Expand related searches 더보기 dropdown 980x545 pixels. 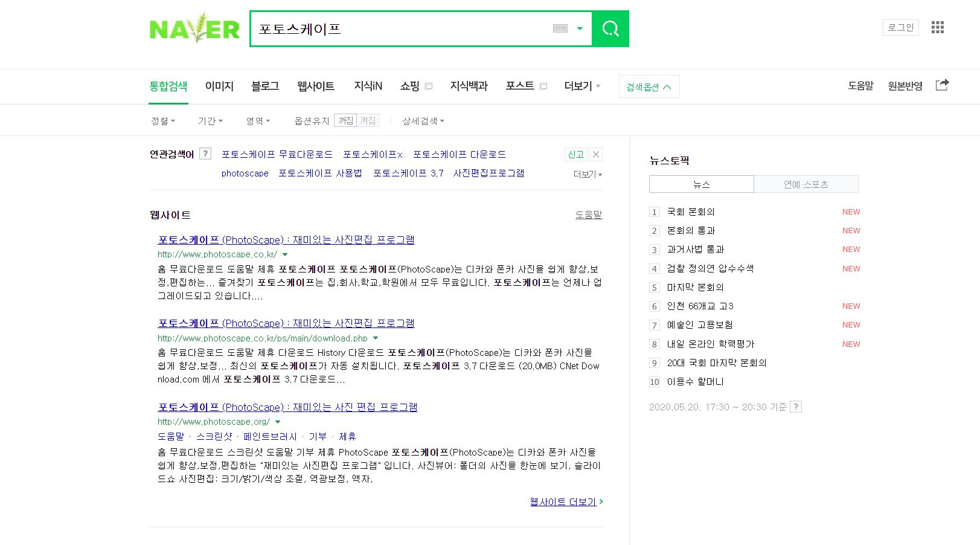tap(588, 174)
